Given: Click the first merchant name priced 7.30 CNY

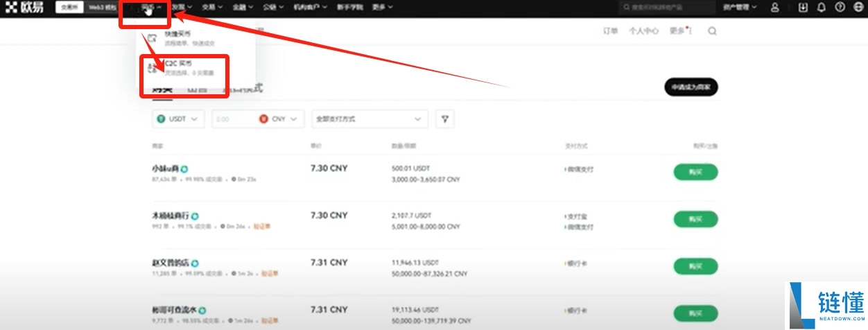Looking at the screenshot, I should [166, 168].
